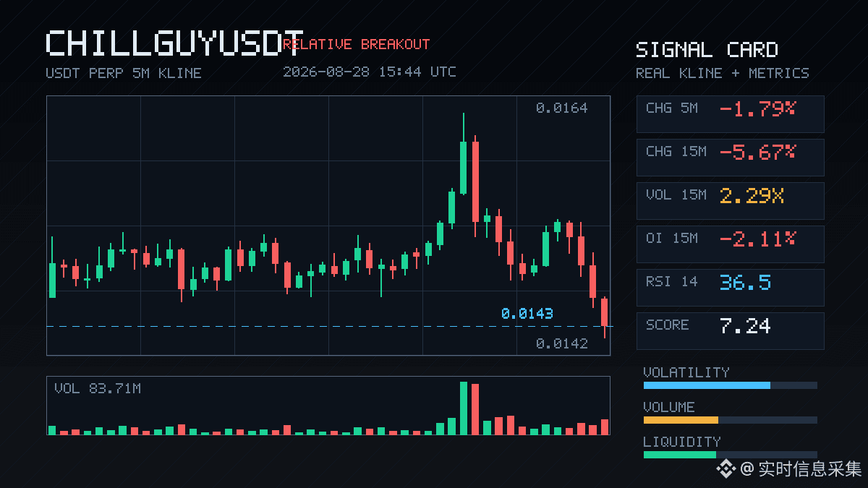
Task: Click the VOLATILITY label
Action: point(686,372)
